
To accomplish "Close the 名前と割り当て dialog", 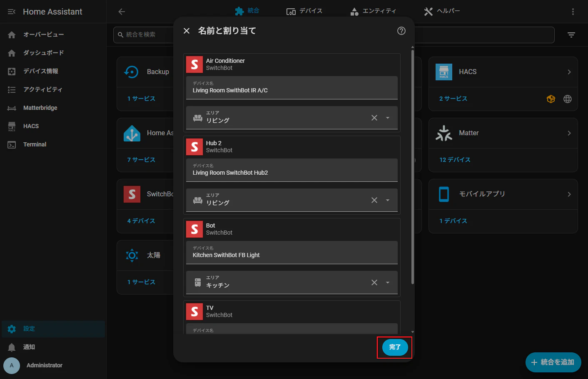I will (x=187, y=31).
